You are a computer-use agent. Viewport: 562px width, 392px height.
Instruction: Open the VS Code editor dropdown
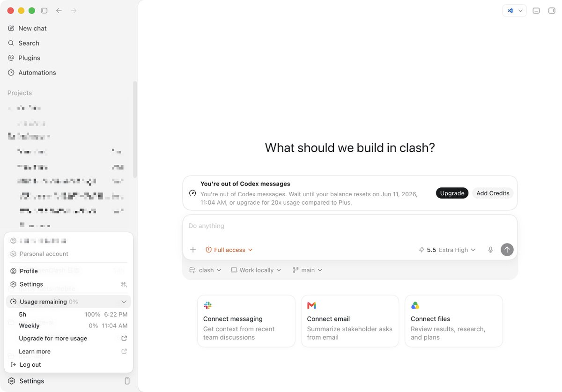(515, 10)
